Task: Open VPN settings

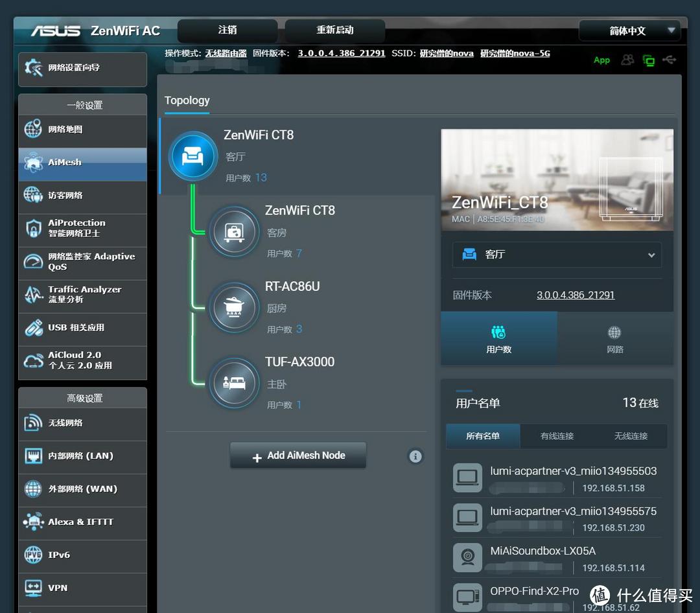Action: (82, 588)
